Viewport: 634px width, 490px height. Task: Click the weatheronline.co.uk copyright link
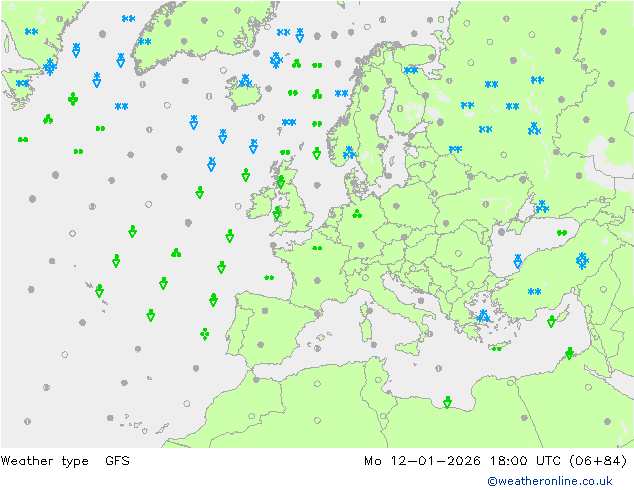point(550,481)
